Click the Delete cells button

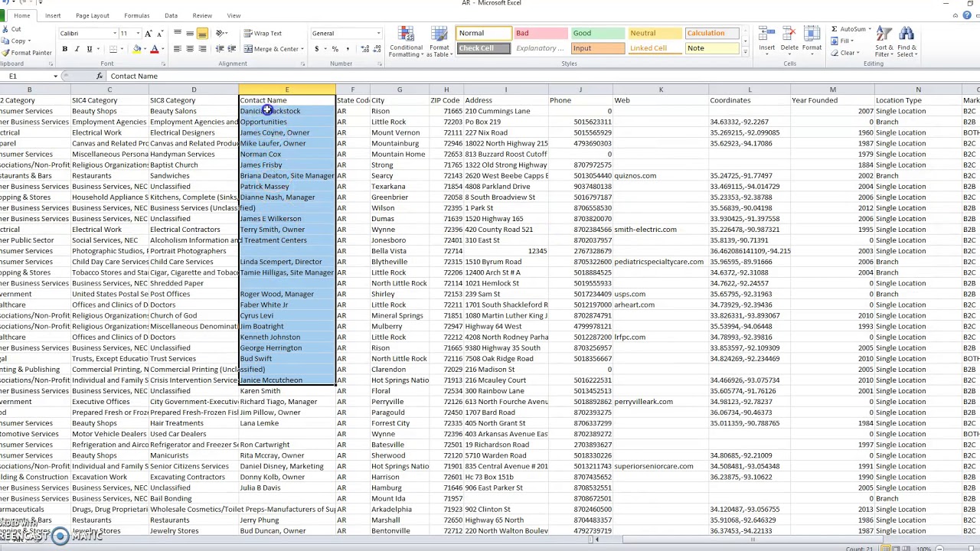[x=789, y=41]
